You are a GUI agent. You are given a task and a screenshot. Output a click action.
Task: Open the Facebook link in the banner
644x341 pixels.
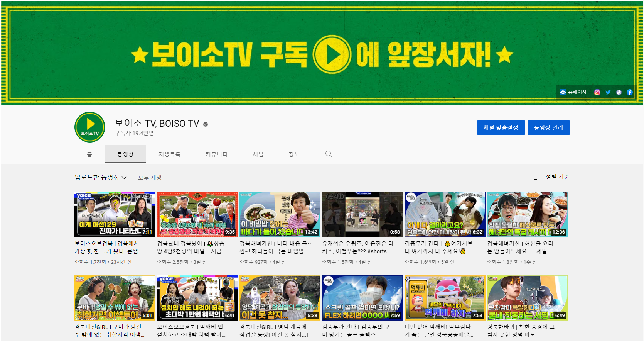point(629,92)
